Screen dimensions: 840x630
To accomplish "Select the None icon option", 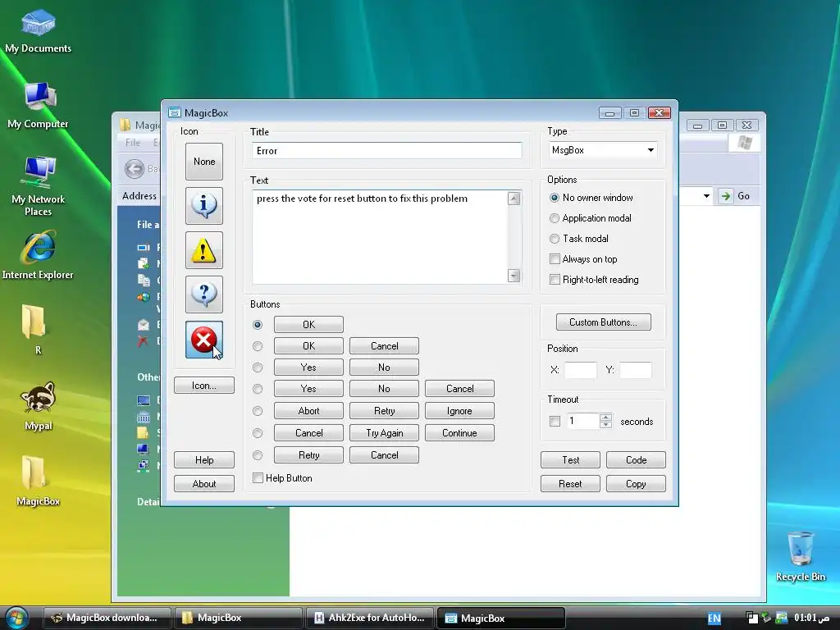I will click(x=204, y=162).
